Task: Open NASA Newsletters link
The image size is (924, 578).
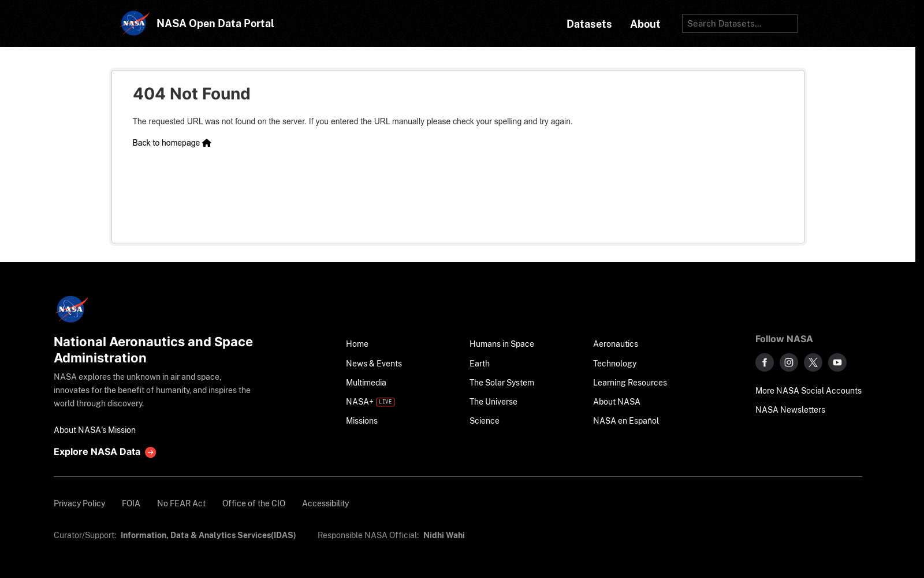Action: (x=790, y=410)
